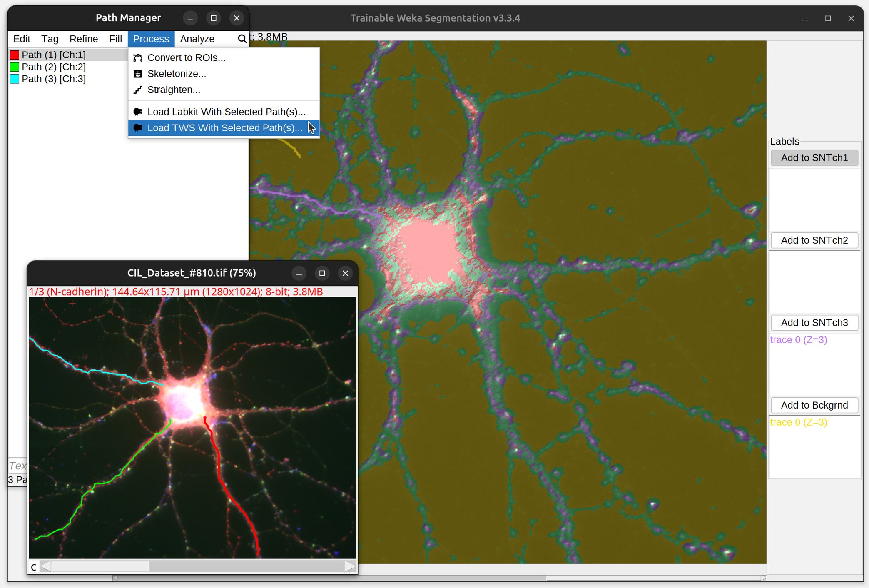Viewport: 869px width, 588px height.
Task: Choose Convert to ROIs...
Action: pos(224,57)
